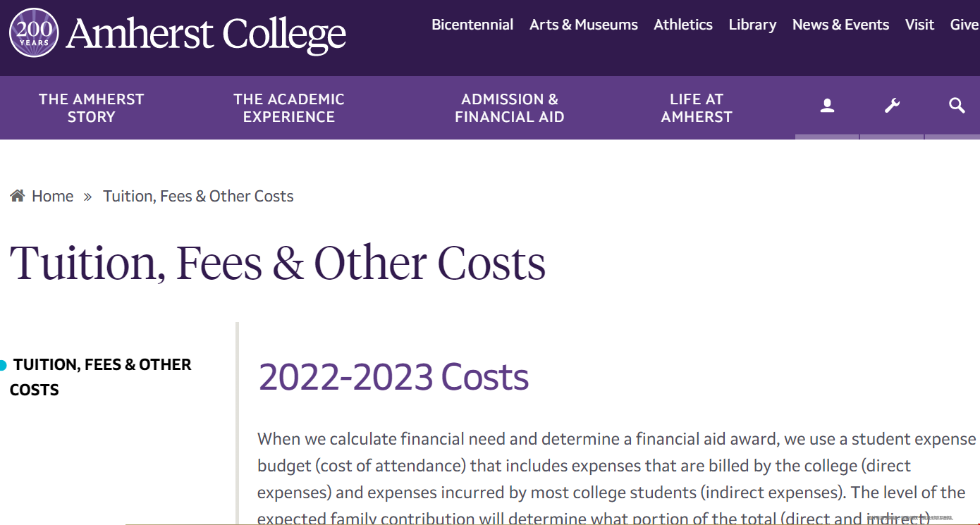The image size is (980, 525).
Task: Expand the Life at Amherst menu
Action: click(x=697, y=108)
